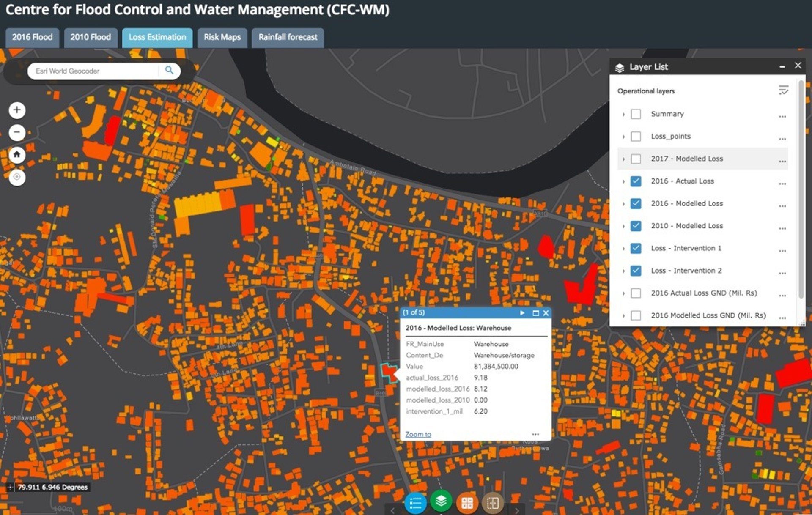Click the geocoder search magnifier icon

click(169, 71)
